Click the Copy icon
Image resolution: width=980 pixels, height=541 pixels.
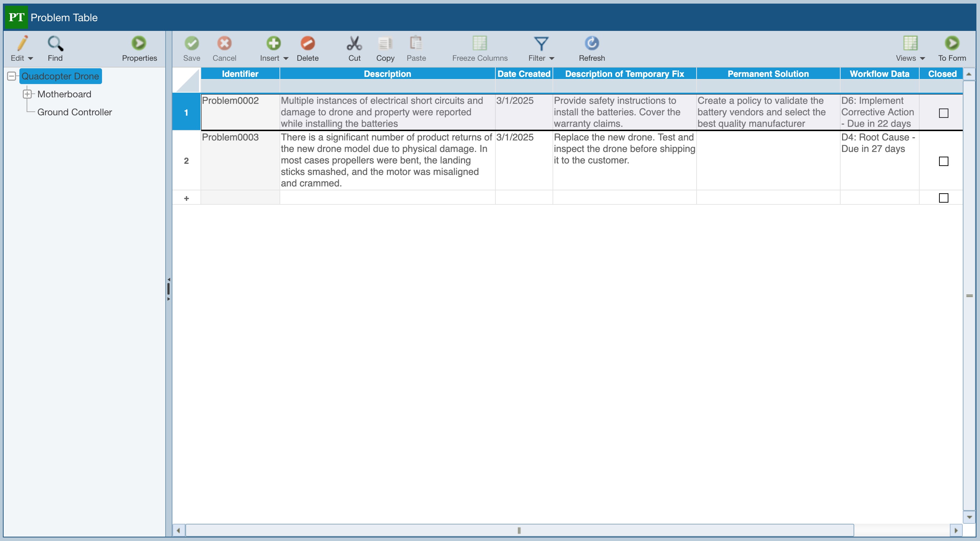click(385, 43)
